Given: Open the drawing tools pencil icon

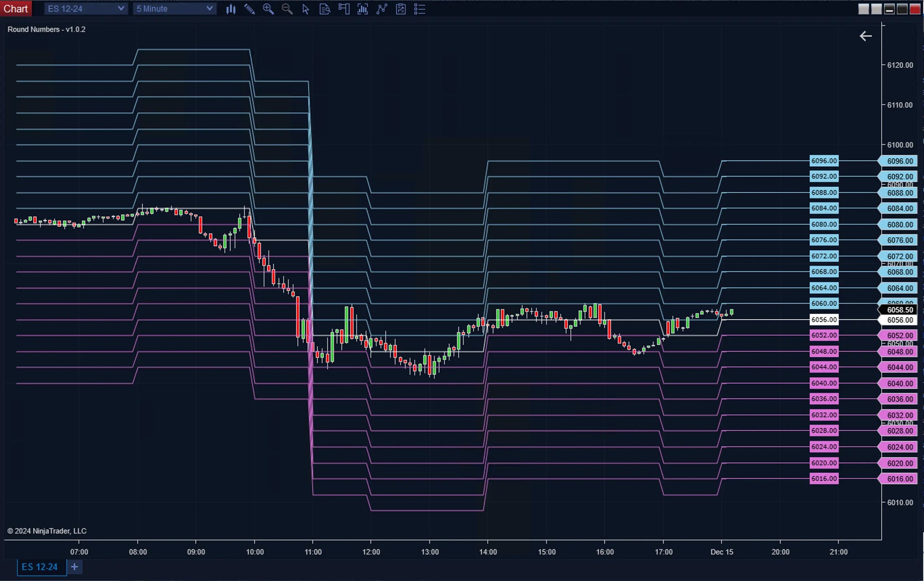Looking at the screenshot, I should coord(249,9).
